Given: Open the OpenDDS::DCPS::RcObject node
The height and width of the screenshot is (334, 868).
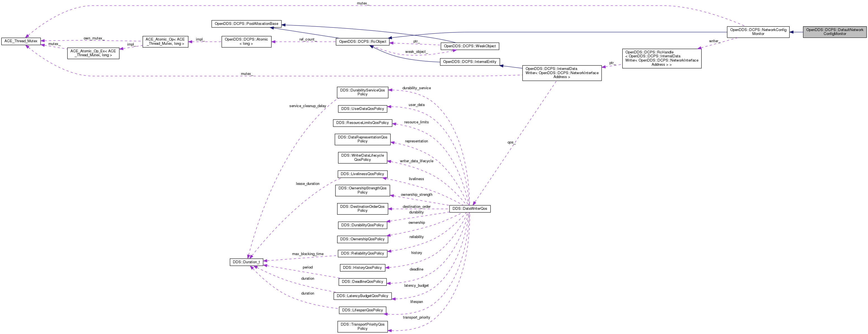Looking at the screenshot, I should coord(363,42).
